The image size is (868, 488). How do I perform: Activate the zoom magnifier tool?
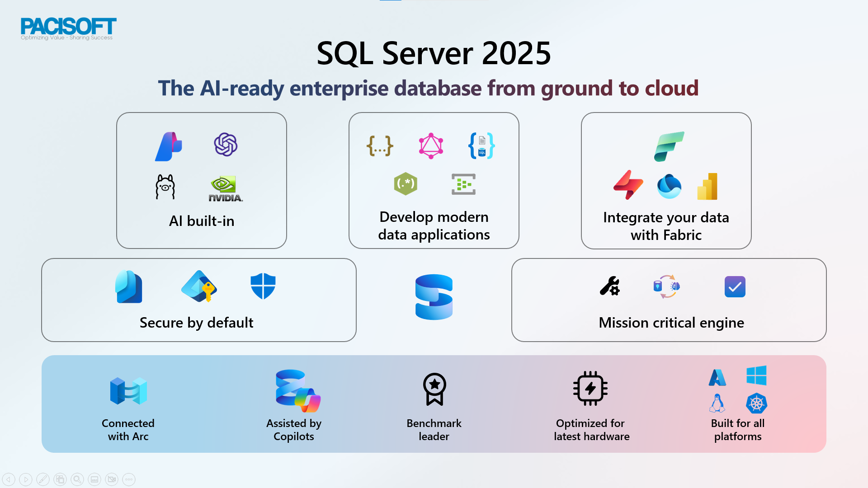[77, 479]
